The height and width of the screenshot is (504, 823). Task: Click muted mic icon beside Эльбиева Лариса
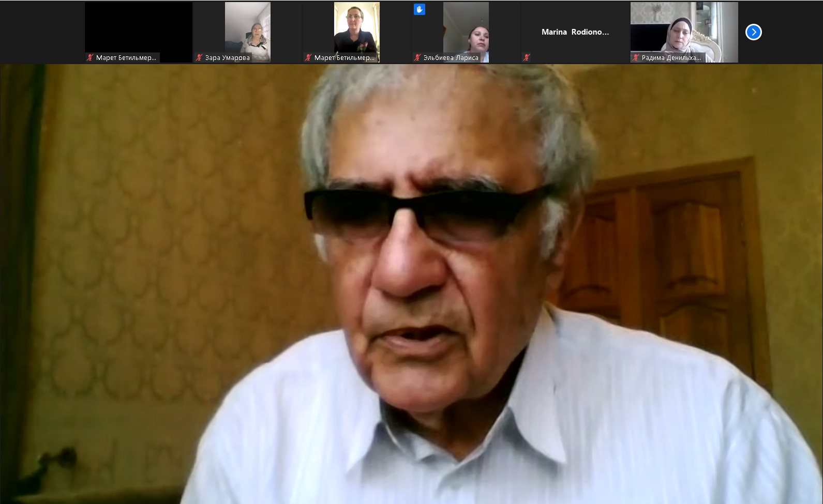(x=417, y=57)
